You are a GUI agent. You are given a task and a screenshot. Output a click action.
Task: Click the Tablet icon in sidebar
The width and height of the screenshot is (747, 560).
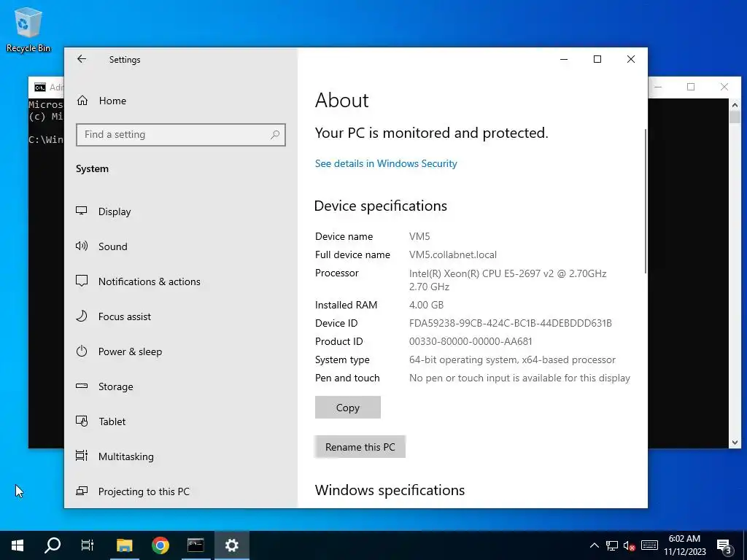click(x=82, y=421)
